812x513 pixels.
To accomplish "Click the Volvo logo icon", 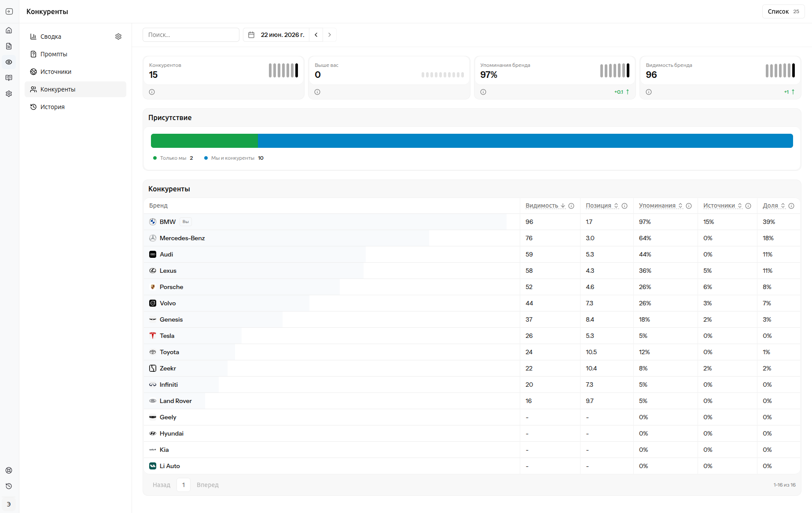I will (153, 303).
